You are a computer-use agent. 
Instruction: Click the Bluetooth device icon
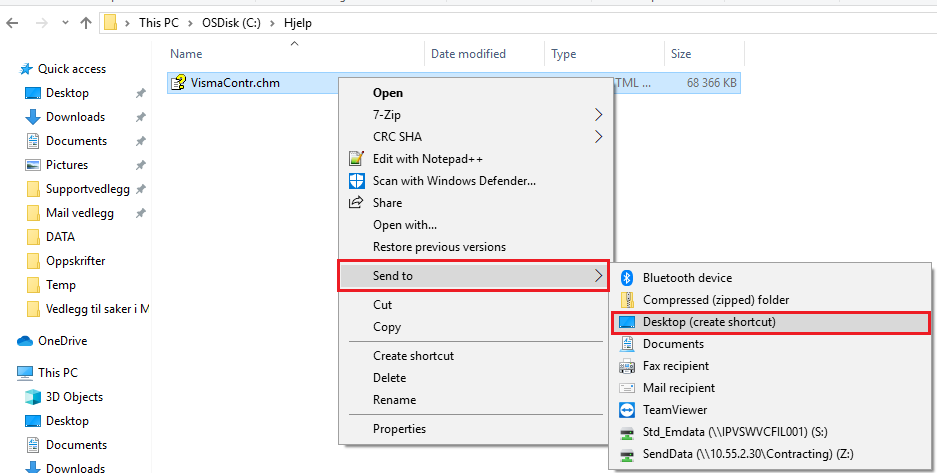627,278
